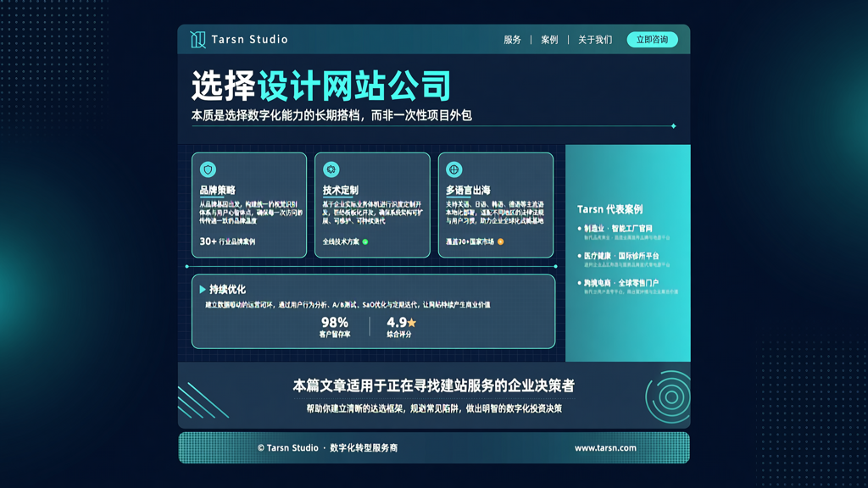
Task: Click the orange dot after 覆盖70+国家市场
Action: click(x=500, y=241)
